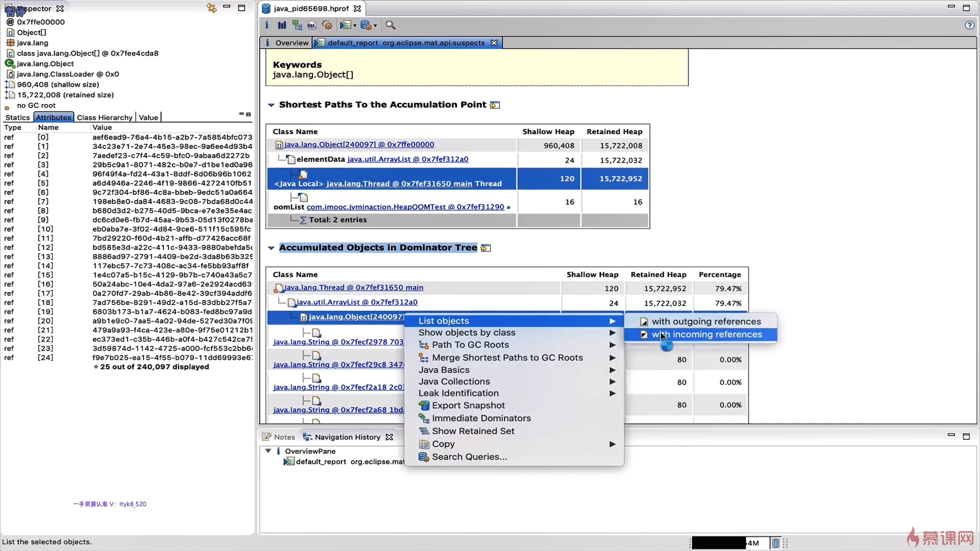This screenshot has height=551, width=980.
Task: Open the Dominator Tree toolbar icon
Action: point(297,25)
